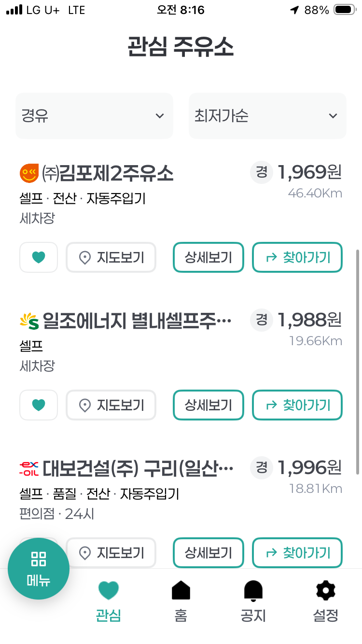Open 상세보기 for 일조에너지 별내셀프주유소
Image resolution: width=362 pixels, height=644 pixels.
[x=209, y=405]
